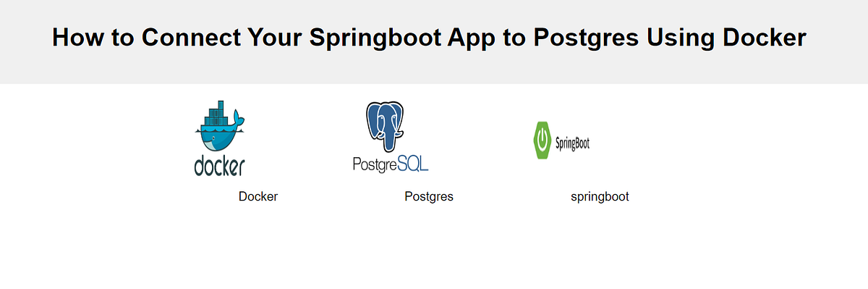The height and width of the screenshot is (289, 868).
Task: Select the Docker caption label
Action: coord(258,196)
